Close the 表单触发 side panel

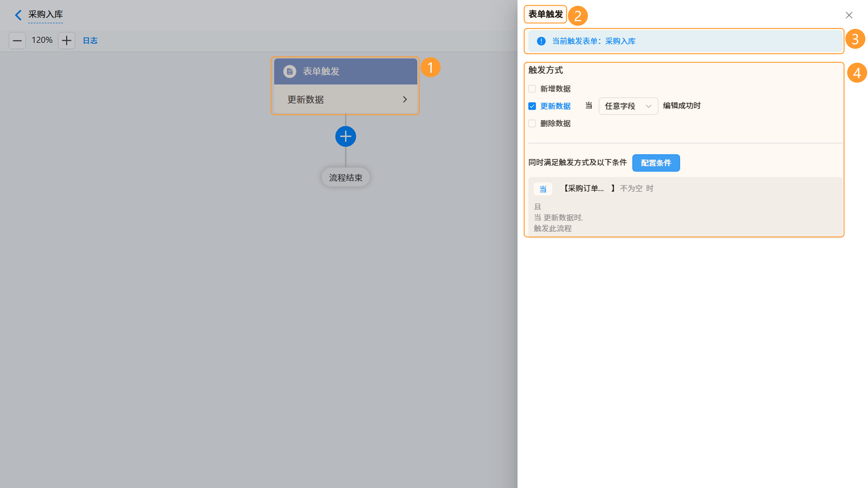(x=849, y=15)
